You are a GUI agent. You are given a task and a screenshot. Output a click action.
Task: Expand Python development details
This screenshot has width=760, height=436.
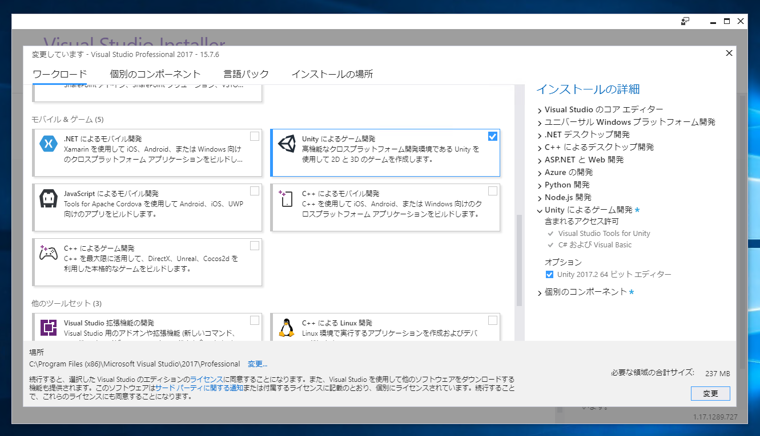(x=539, y=186)
